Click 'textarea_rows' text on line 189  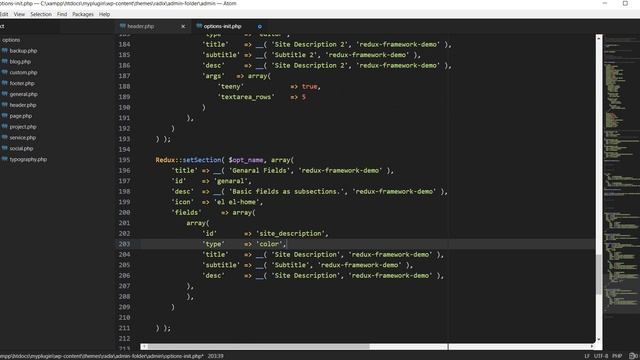(x=247, y=97)
